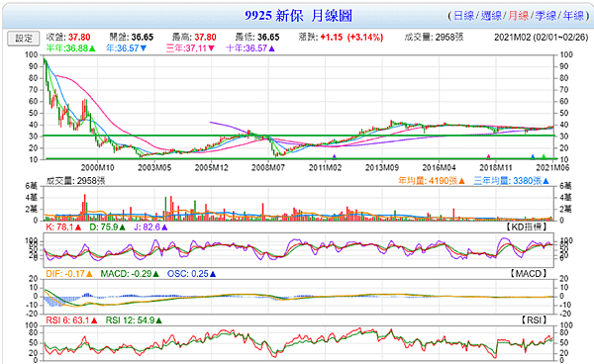This screenshot has width=594, height=364.
Task: Click the D: 75.9 indicator value
Action: [107, 227]
